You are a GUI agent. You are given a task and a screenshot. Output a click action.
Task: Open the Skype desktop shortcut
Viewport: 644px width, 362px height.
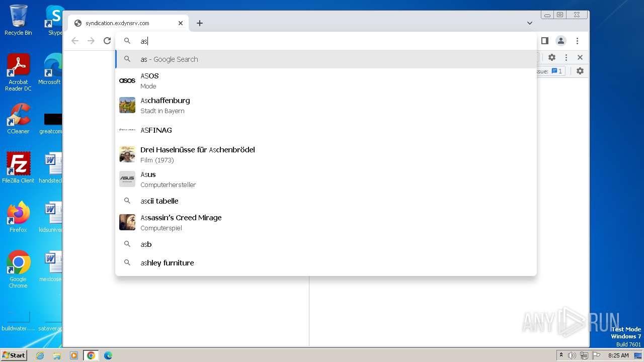tap(54, 20)
